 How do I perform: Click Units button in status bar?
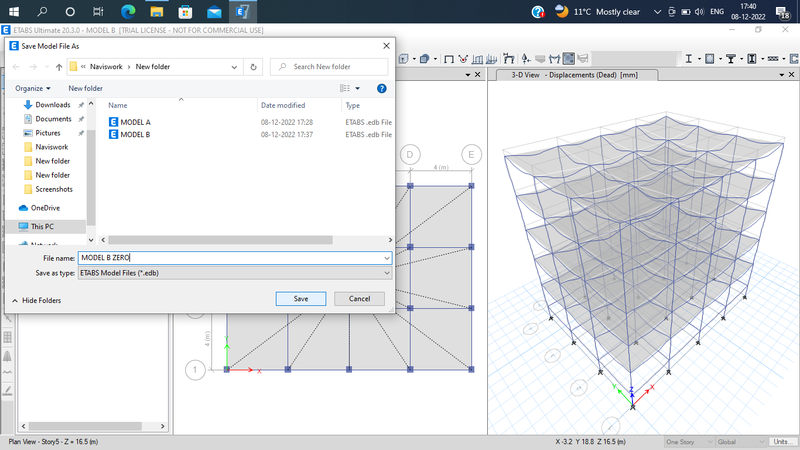782,442
